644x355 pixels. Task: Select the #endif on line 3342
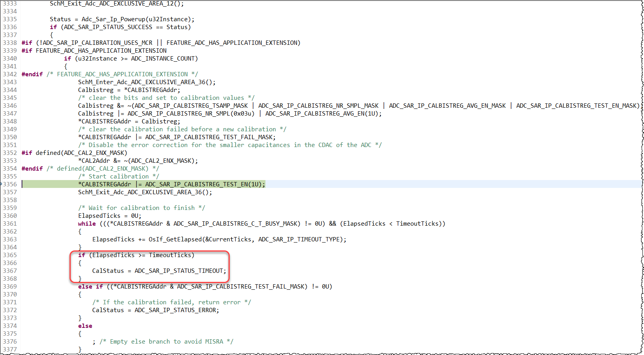tap(32, 74)
